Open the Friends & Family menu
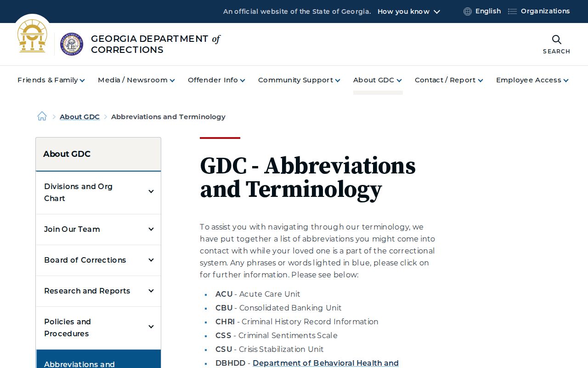 [x=51, y=80]
